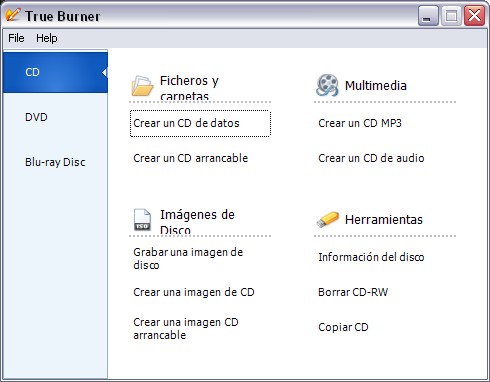Switch to the Blu-ray Disc tab
This screenshot has width=490, height=382.
55,162
